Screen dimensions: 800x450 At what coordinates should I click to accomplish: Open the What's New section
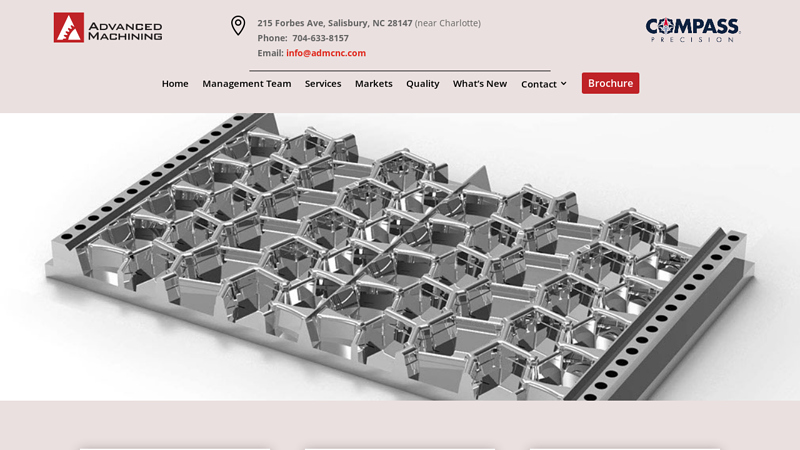click(x=480, y=84)
